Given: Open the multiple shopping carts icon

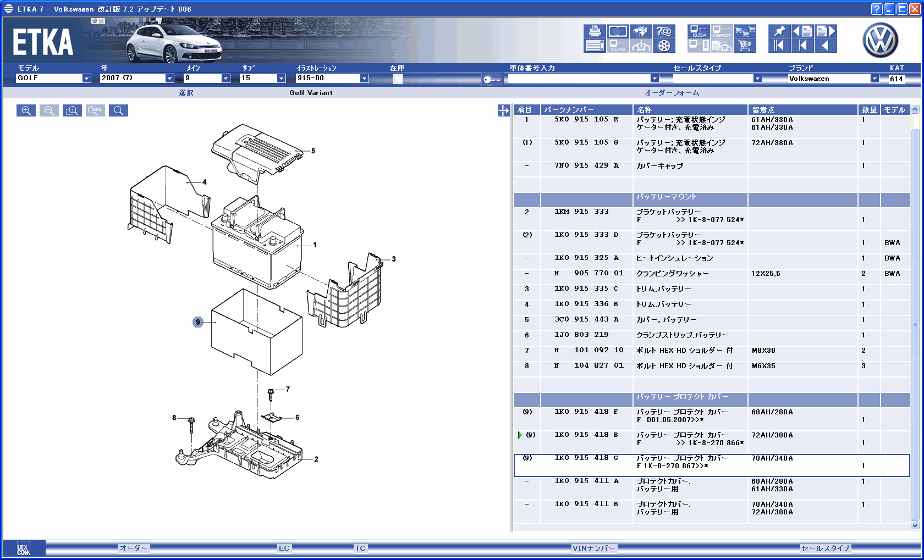Looking at the screenshot, I should (x=745, y=32).
